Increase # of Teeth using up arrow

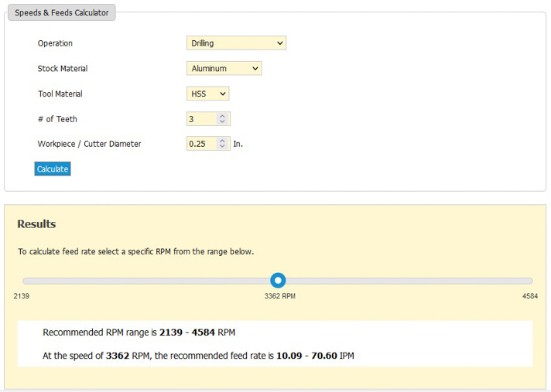click(x=222, y=116)
